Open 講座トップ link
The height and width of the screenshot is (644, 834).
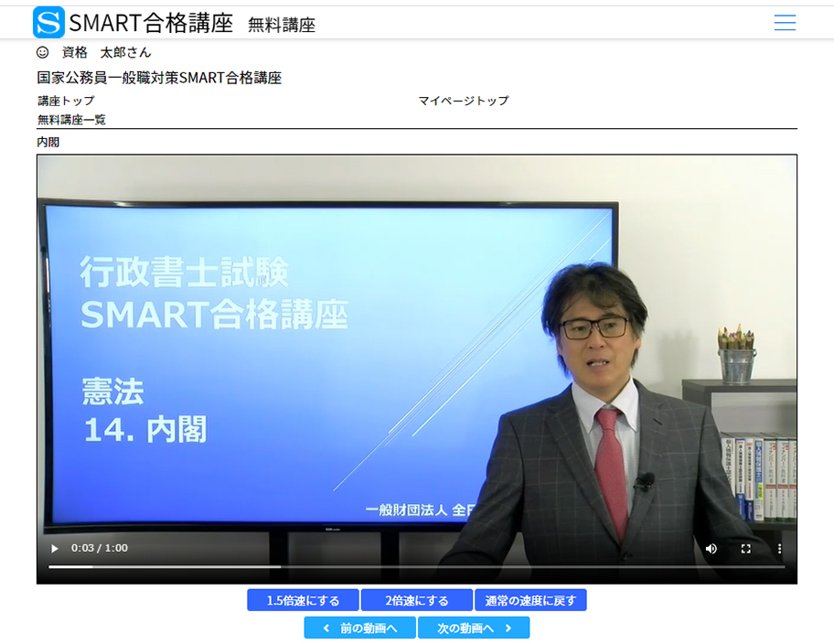[66, 101]
